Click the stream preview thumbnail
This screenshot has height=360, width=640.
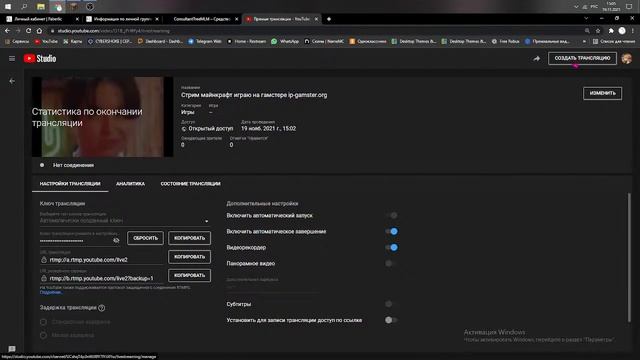[102, 117]
